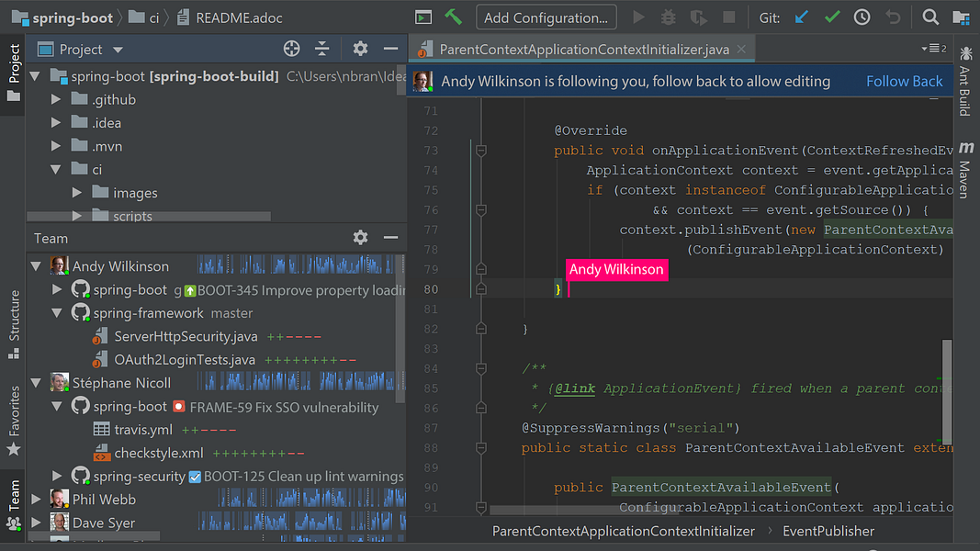This screenshot has height=551, width=980.
Task: Open Team panel settings gear
Action: click(360, 238)
